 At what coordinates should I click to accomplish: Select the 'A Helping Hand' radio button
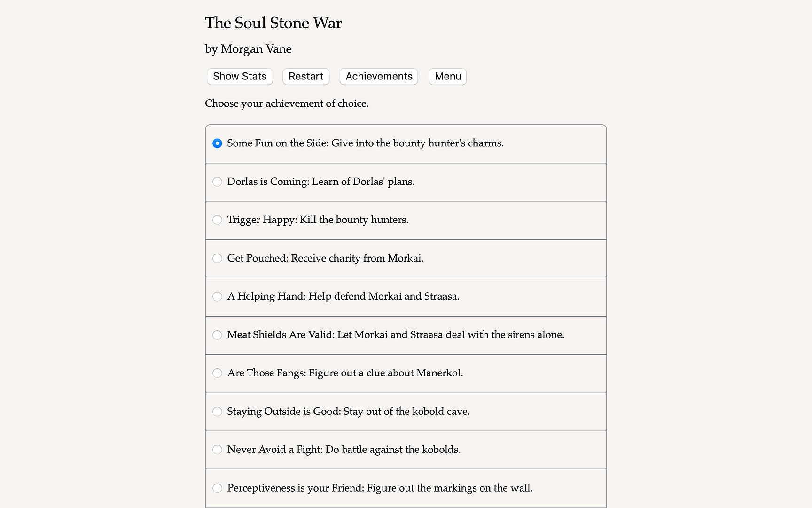[x=217, y=297]
